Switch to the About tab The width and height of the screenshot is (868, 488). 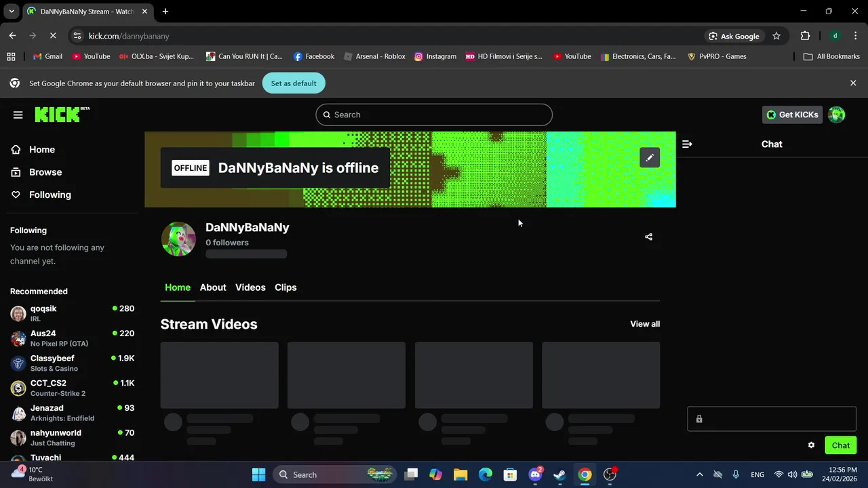(213, 287)
